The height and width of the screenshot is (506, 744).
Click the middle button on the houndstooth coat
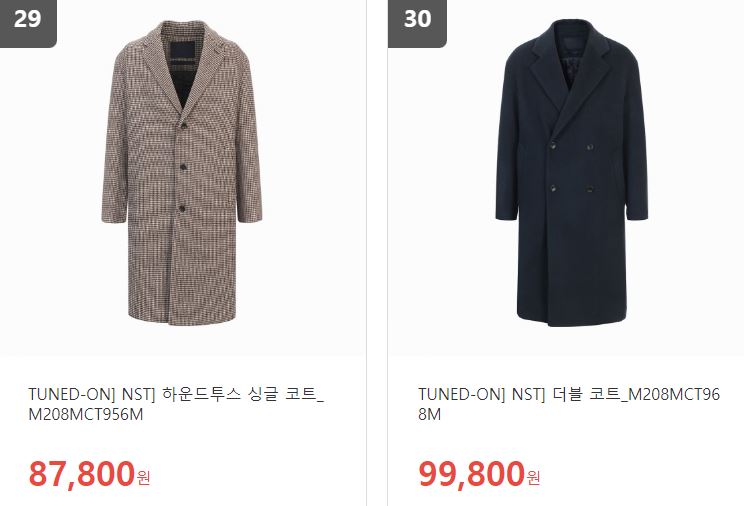point(183,167)
